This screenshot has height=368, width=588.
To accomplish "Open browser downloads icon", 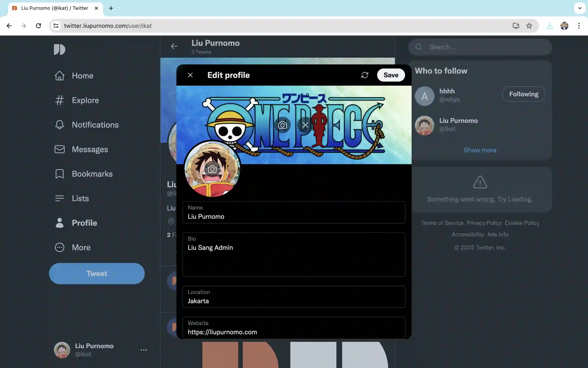I will (549, 26).
